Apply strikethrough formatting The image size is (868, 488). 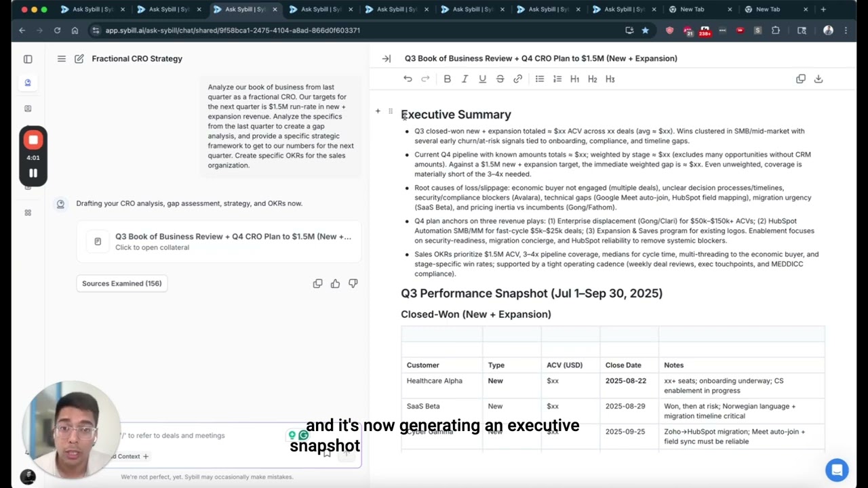[x=500, y=79]
